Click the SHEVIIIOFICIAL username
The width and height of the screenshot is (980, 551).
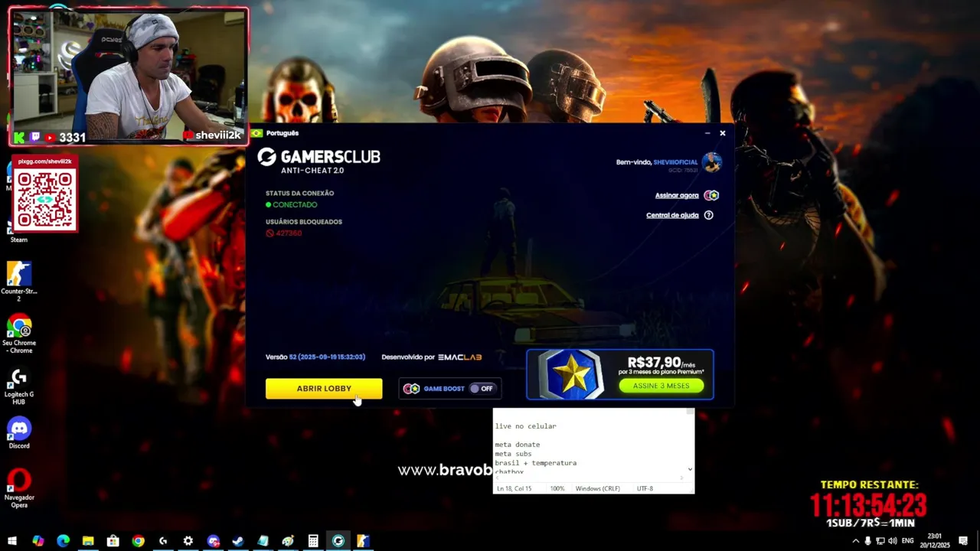[x=675, y=162]
